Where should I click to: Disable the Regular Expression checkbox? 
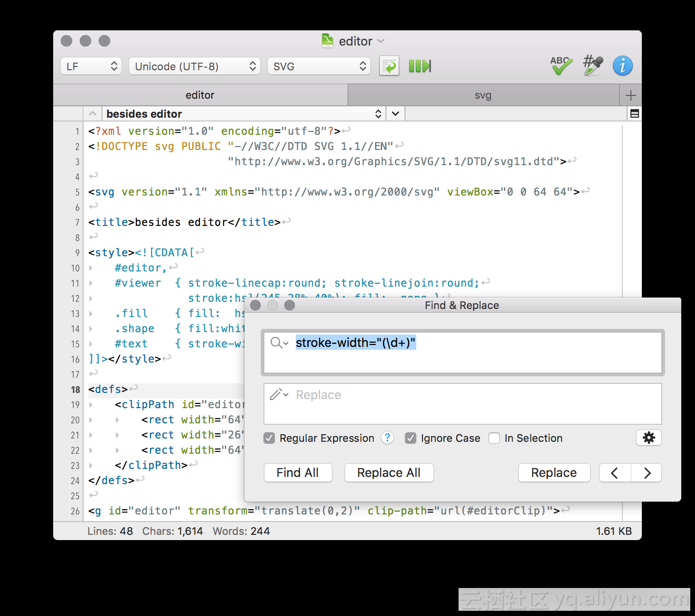click(x=269, y=438)
